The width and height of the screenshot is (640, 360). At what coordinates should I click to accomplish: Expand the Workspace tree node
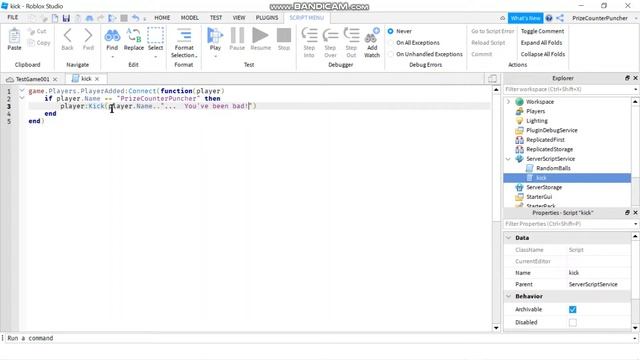(508, 102)
